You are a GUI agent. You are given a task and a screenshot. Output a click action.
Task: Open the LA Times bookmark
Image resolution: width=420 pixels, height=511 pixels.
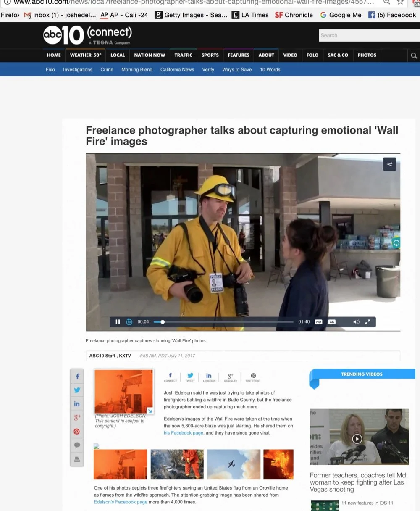tap(250, 15)
